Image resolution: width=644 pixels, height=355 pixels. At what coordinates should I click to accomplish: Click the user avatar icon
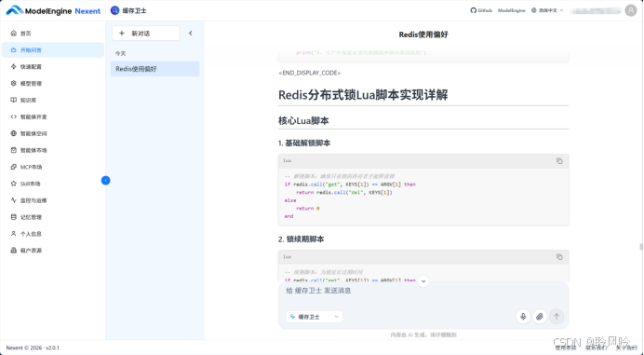pyautogui.click(x=631, y=10)
